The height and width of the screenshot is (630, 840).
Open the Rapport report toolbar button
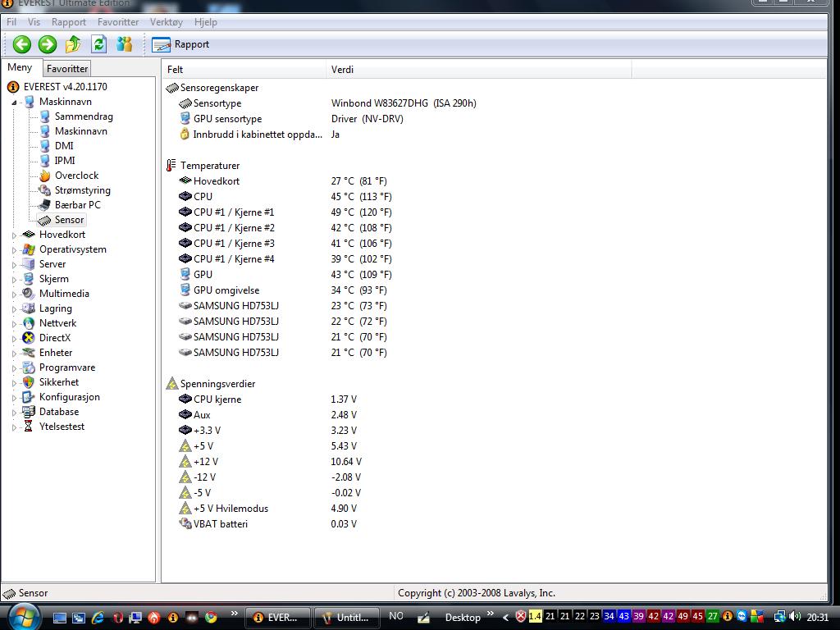(180, 44)
